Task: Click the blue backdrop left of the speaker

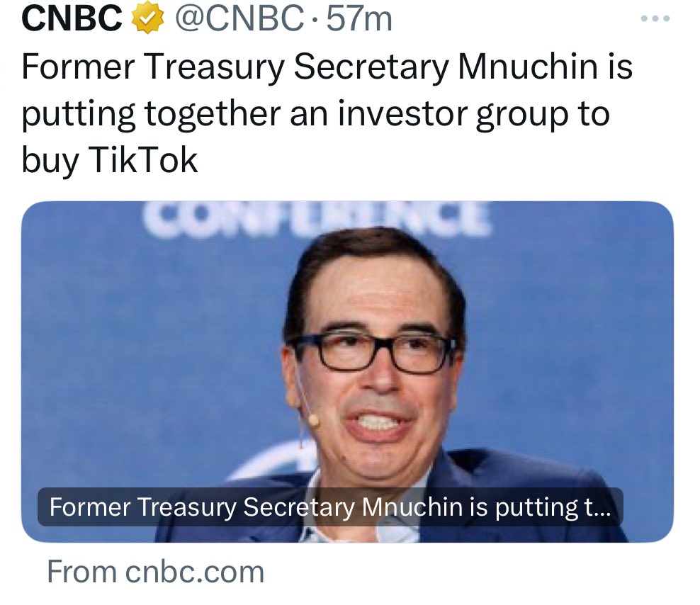Action: pyautogui.click(x=142, y=354)
